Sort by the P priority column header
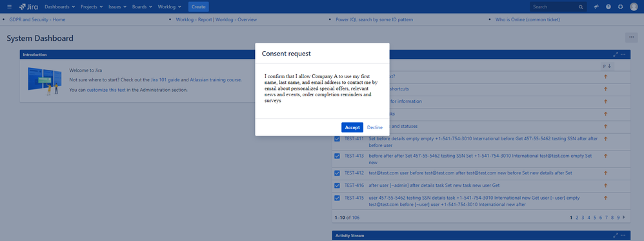The image size is (644, 241). pos(607,66)
